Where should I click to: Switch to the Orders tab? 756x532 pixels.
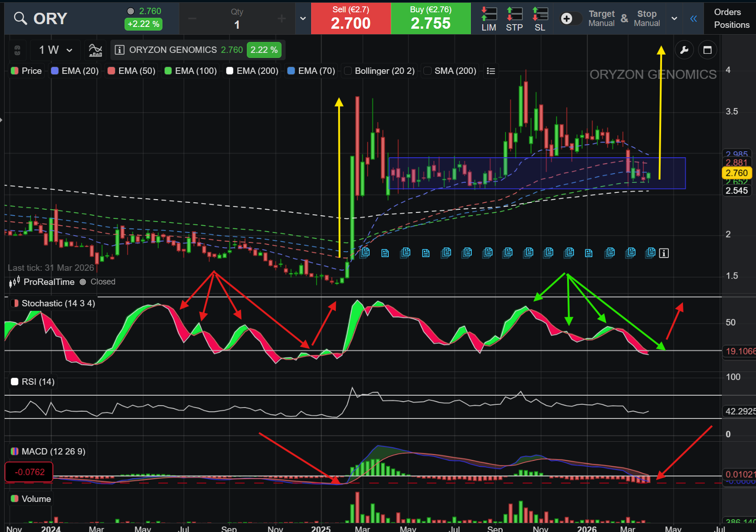tap(728, 12)
